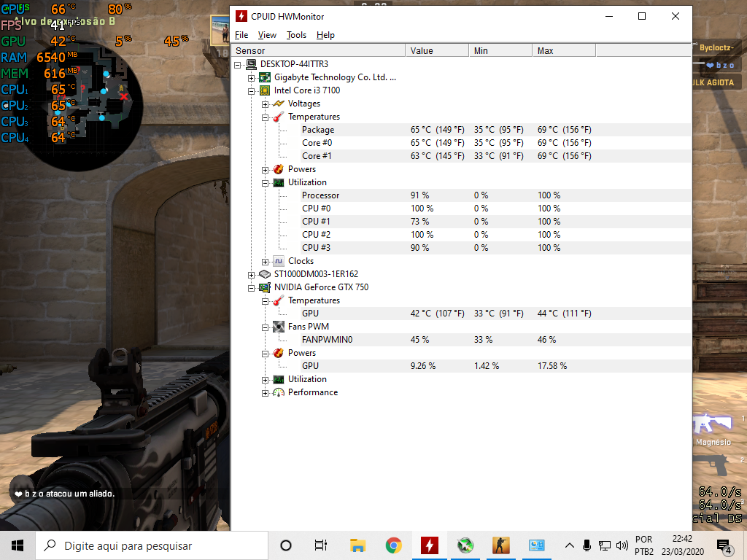Expand the CPU Powers section
Viewport: 747px width, 560px height.
pos(266,170)
